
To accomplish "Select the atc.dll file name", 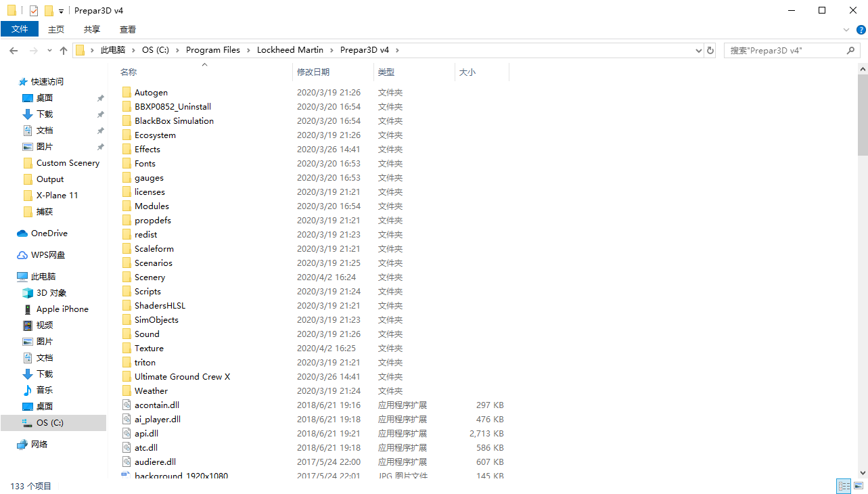I will 146,448.
